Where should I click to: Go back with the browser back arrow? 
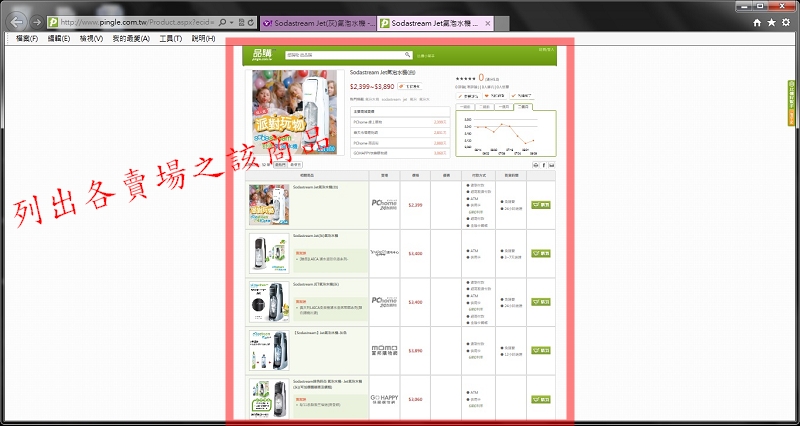click(17, 22)
